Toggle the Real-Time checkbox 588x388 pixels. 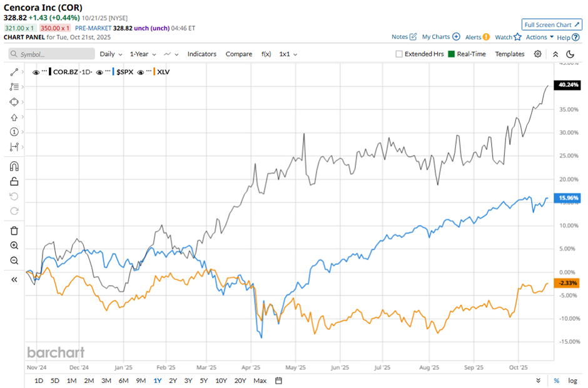click(x=451, y=54)
